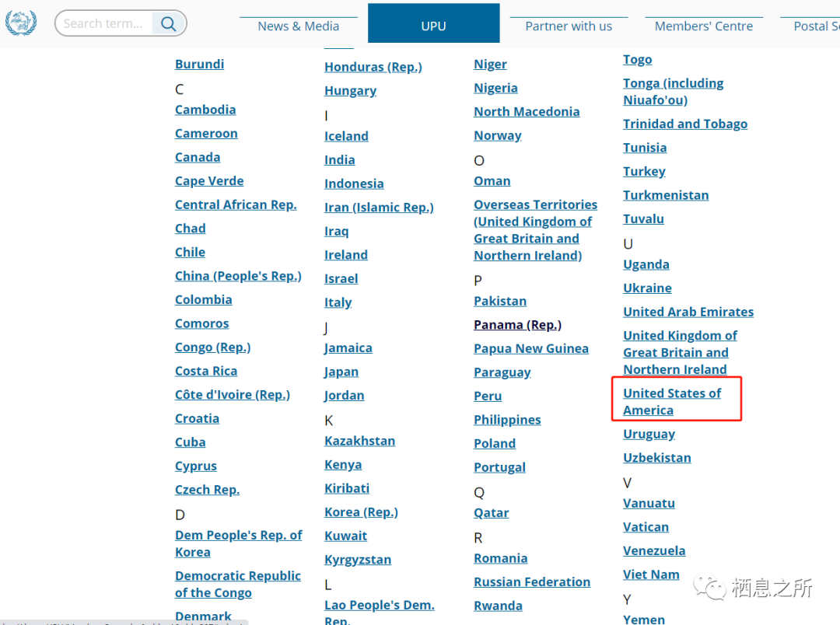Open the Chile link

(191, 252)
